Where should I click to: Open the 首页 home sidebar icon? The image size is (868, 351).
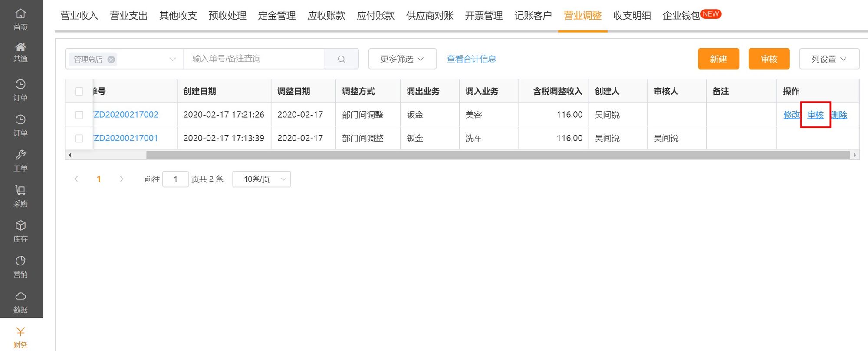click(x=20, y=20)
